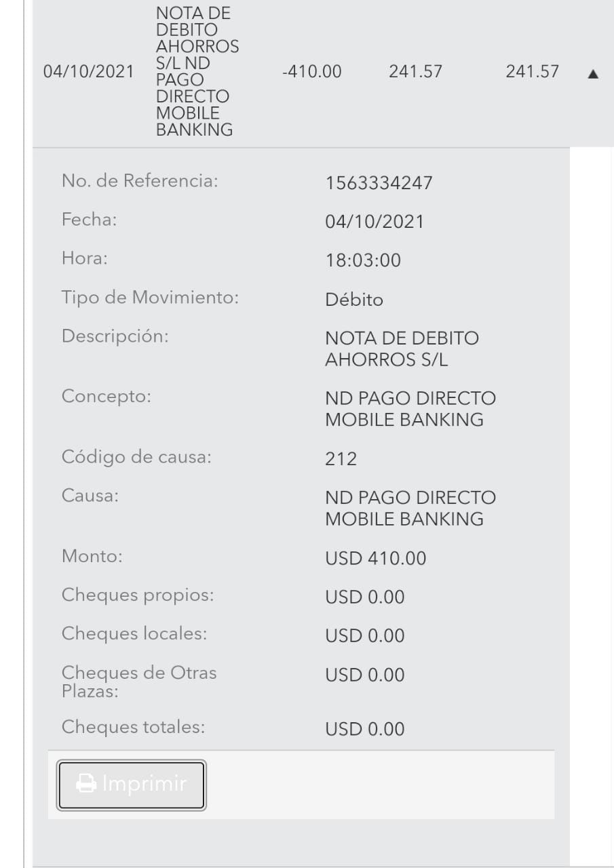Click the printer icon on Imprimir button
The height and width of the screenshot is (868, 614).
click(x=85, y=785)
